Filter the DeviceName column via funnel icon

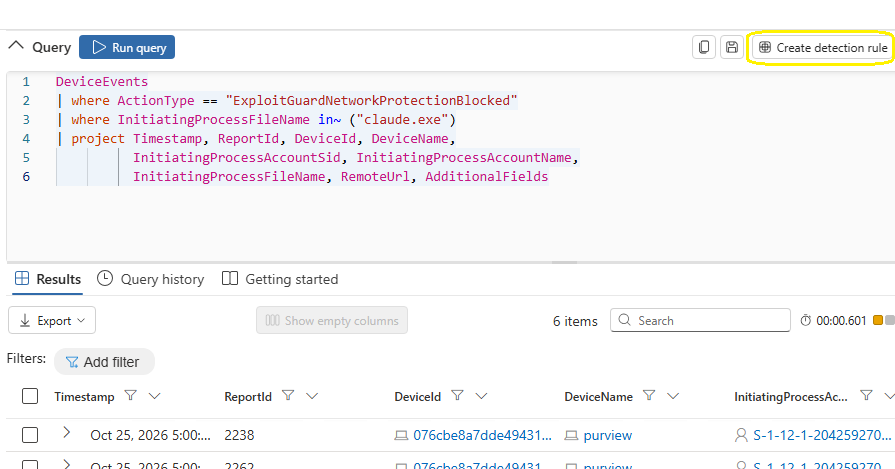pyautogui.click(x=649, y=395)
